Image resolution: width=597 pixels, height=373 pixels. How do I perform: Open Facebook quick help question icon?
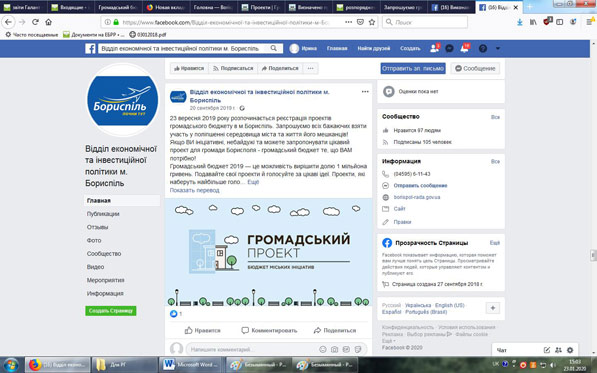[483, 48]
